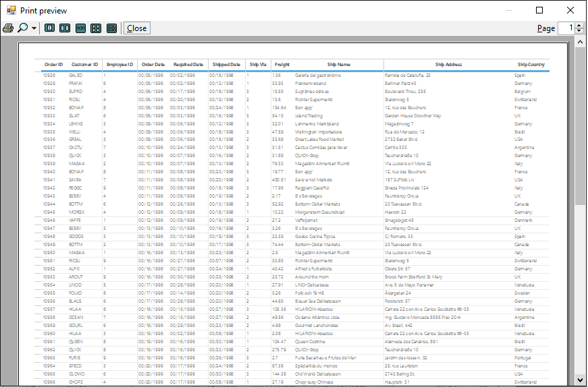
Task: Click the Order ID column header
Action: coord(53,65)
